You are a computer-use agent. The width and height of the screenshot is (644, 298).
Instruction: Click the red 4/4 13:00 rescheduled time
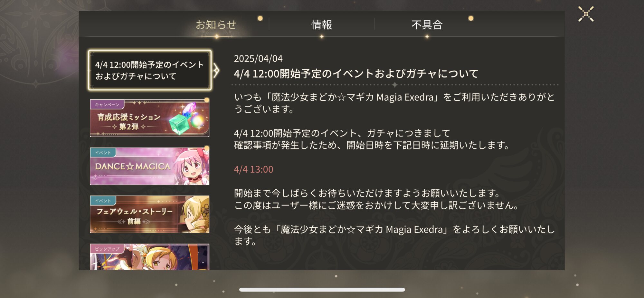(x=253, y=169)
